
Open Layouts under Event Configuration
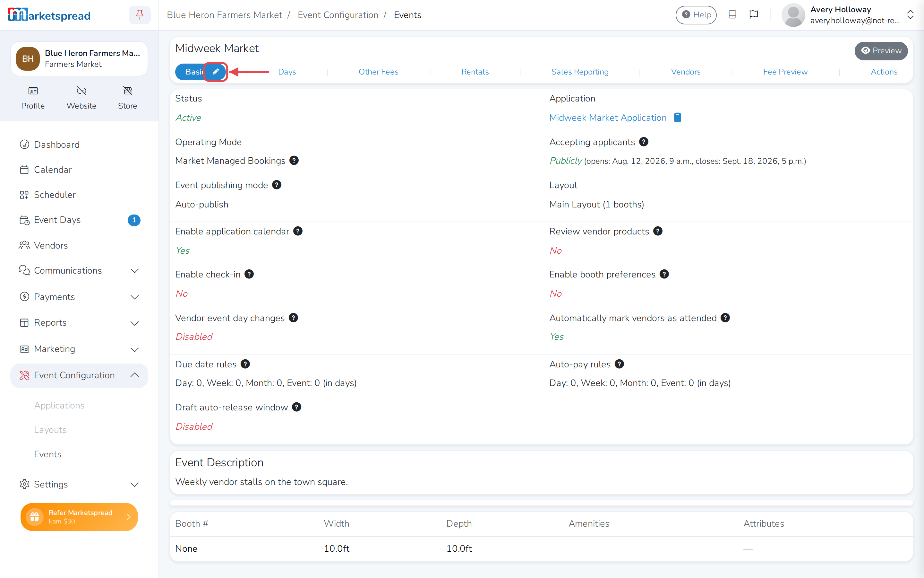click(x=50, y=430)
